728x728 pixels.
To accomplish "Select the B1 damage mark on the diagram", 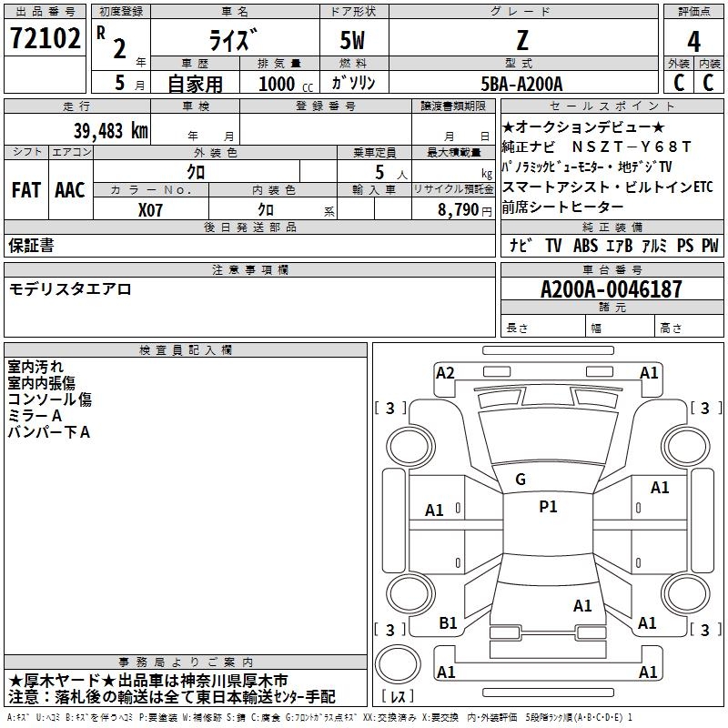I will [448, 623].
